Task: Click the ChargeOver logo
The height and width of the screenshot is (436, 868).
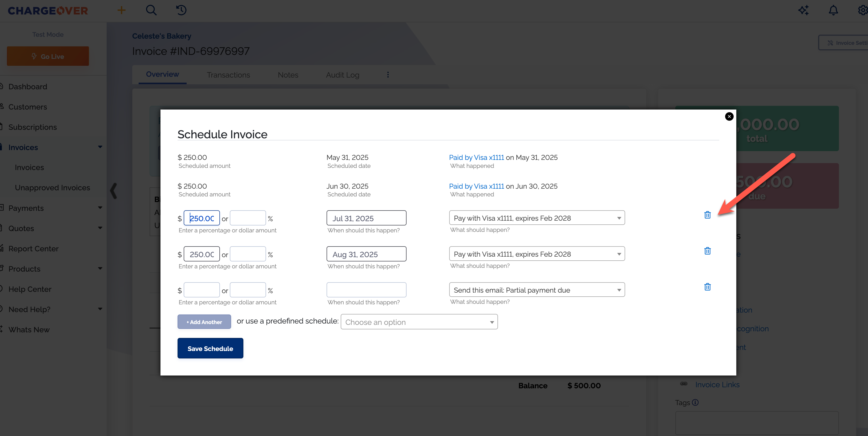Action: point(48,11)
